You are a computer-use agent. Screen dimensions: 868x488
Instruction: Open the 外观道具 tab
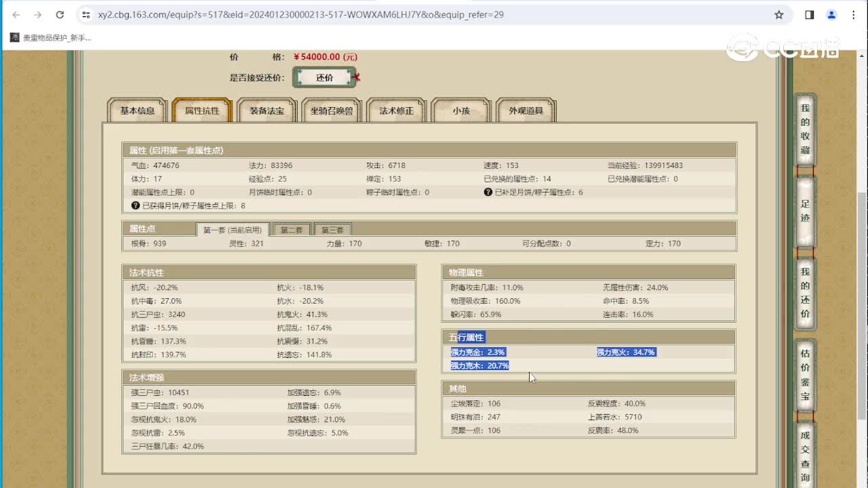coord(526,110)
